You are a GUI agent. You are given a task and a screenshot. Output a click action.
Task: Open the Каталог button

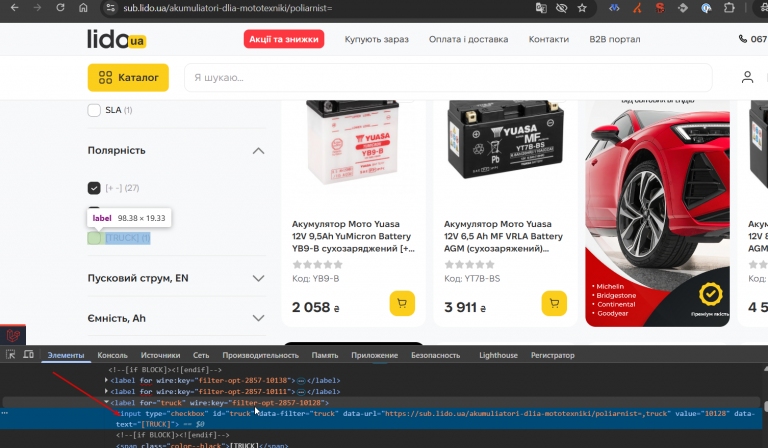[x=128, y=77]
